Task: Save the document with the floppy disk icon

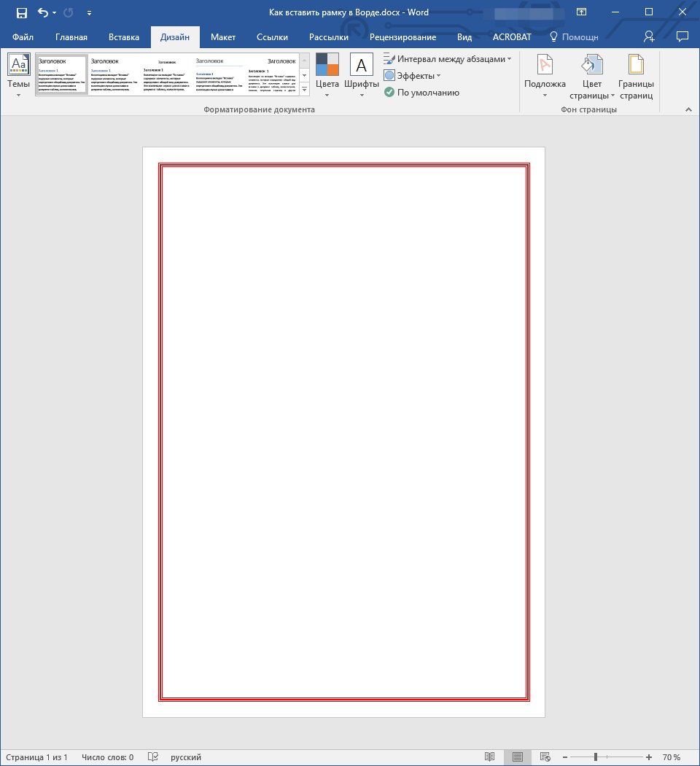Action: point(22,12)
